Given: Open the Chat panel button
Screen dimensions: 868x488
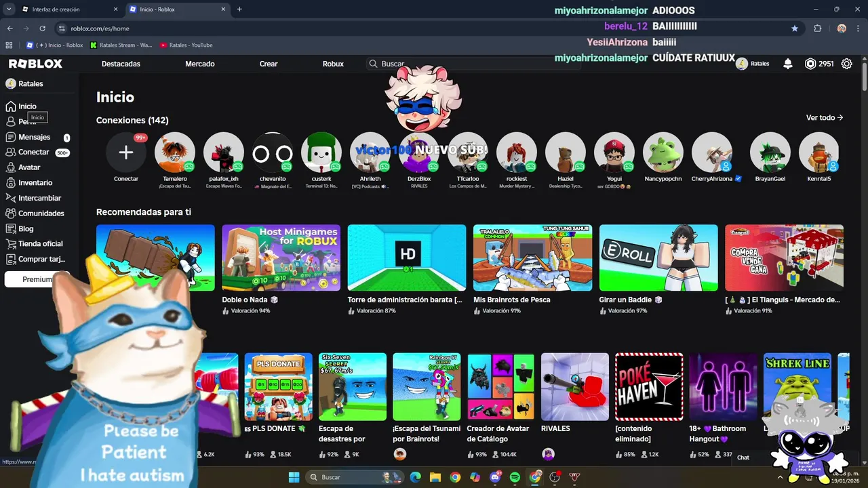Looking at the screenshot, I should coord(744,457).
